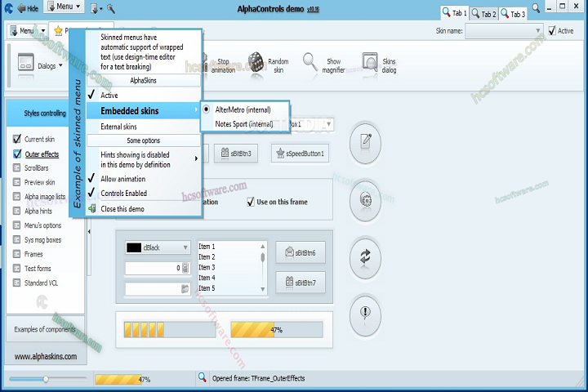Click the Hide back-arrow button
Image resolution: width=588 pixels, height=392 pixels.
click(x=28, y=8)
